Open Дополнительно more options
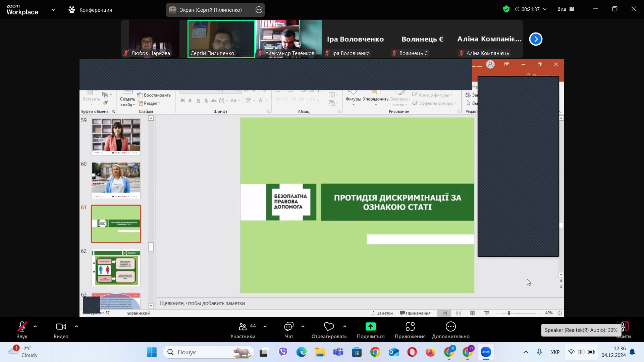Viewport: 644px width, 362px height. [450, 327]
